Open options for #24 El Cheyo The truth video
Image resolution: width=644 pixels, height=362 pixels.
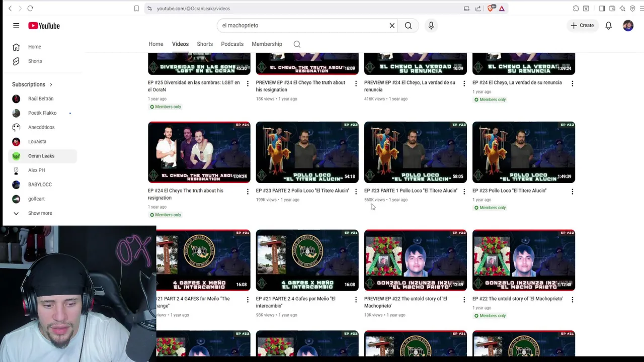(248, 192)
